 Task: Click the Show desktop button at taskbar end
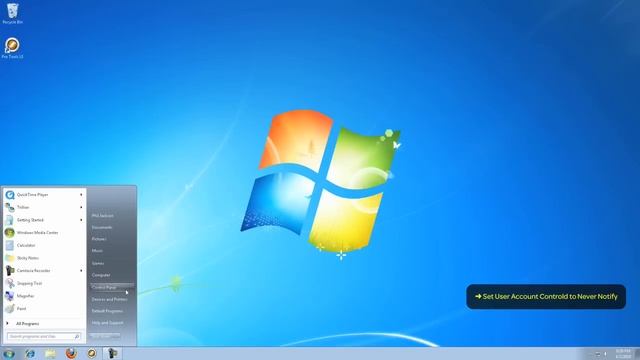click(x=637, y=353)
